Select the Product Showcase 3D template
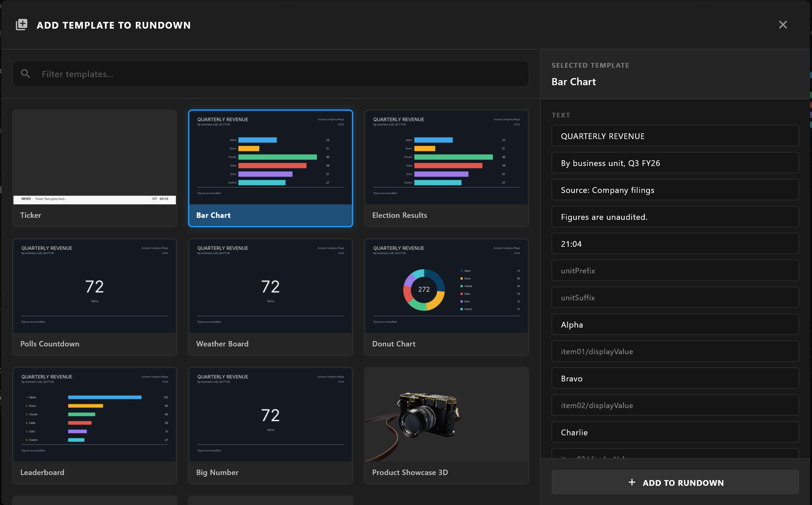The width and height of the screenshot is (812, 505). click(446, 425)
